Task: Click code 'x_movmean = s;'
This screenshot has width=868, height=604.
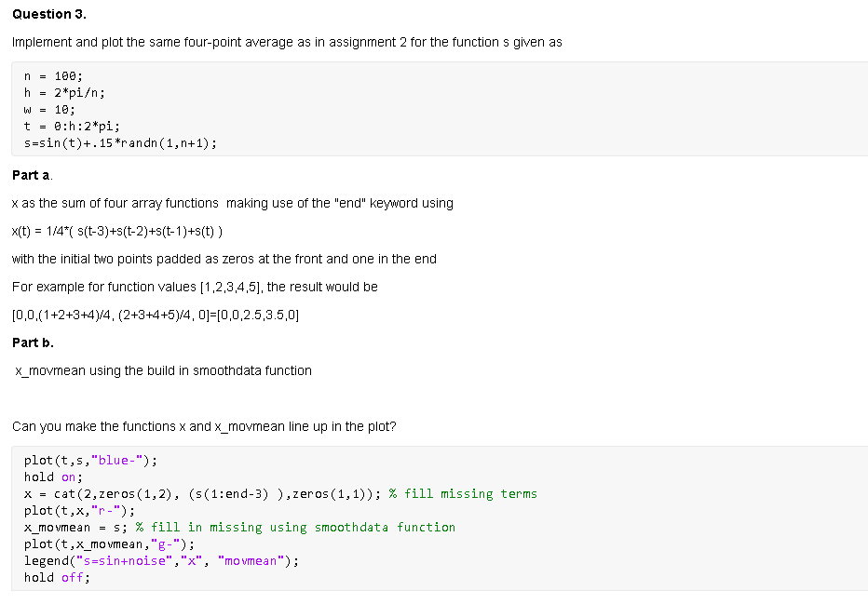Action: pos(75,528)
